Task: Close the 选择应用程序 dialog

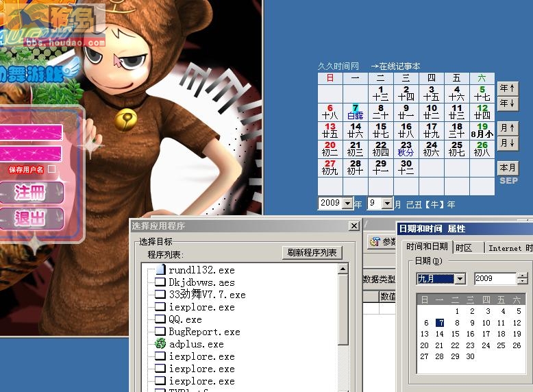Action: tap(354, 225)
